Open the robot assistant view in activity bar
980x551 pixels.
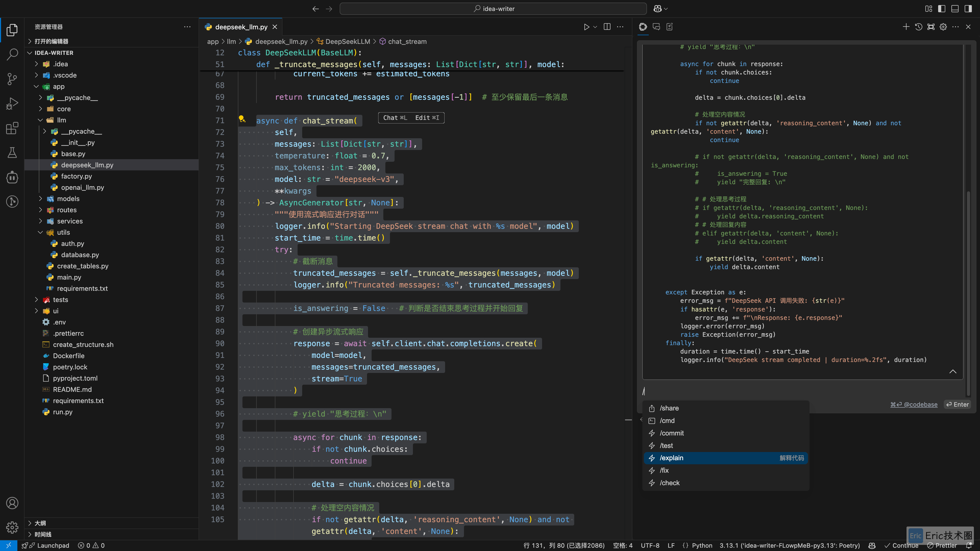pos(12,177)
